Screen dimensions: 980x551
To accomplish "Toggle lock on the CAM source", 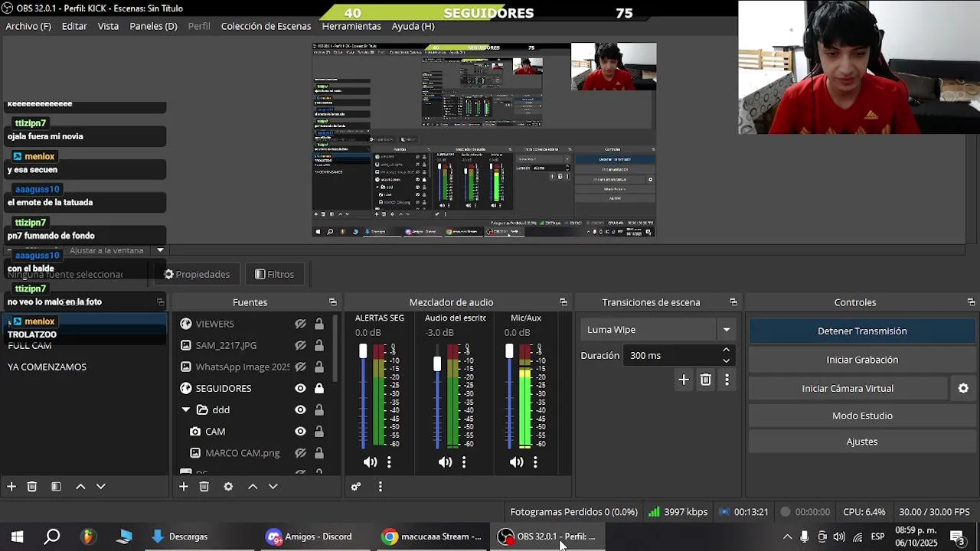I will pos(319,431).
